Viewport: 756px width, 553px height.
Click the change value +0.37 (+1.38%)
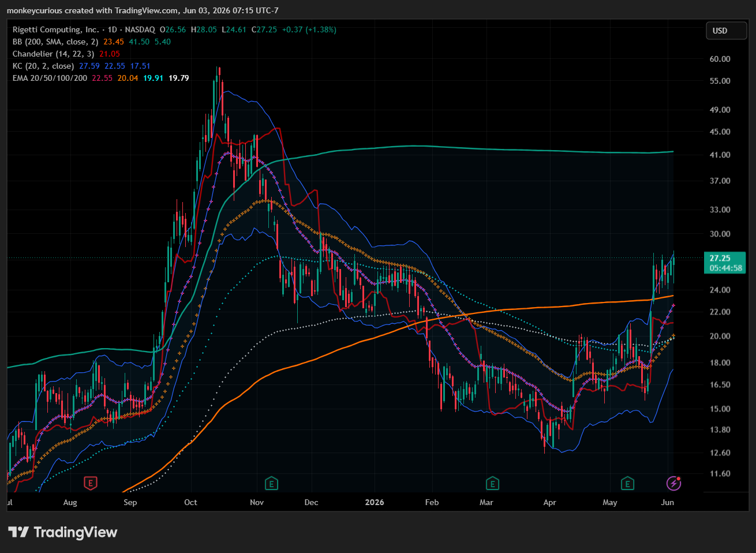tap(309, 29)
